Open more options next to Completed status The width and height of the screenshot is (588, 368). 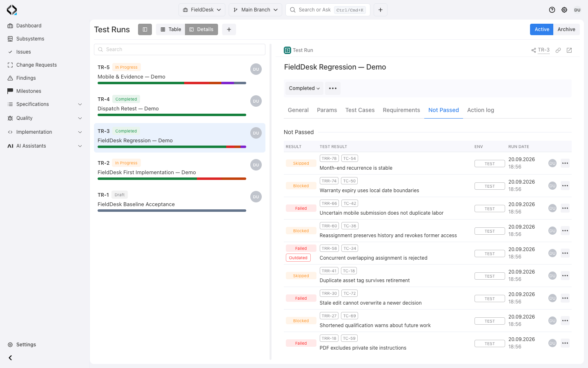(x=333, y=88)
